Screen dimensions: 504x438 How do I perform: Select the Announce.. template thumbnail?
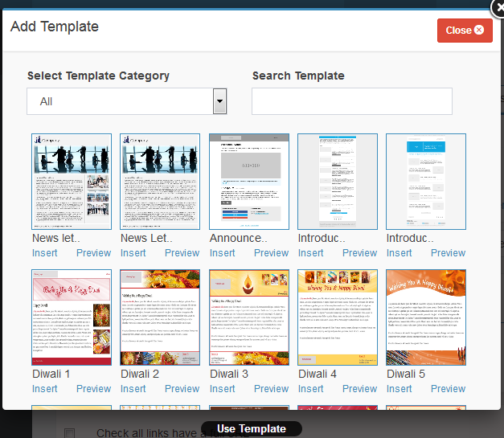point(249,182)
